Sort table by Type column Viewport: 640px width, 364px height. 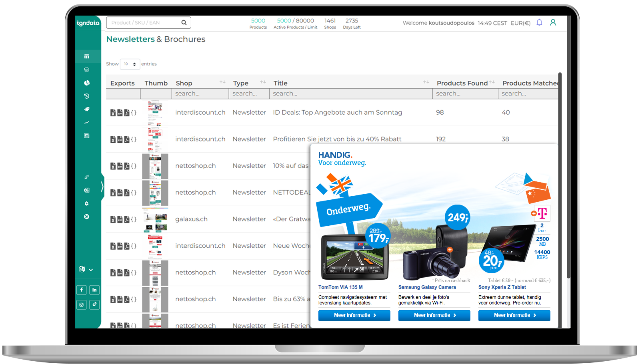[x=263, y=82]
